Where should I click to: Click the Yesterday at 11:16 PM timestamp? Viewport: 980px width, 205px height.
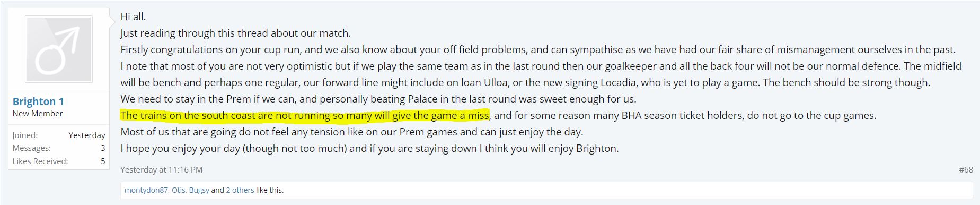click(x=161, y=170)
